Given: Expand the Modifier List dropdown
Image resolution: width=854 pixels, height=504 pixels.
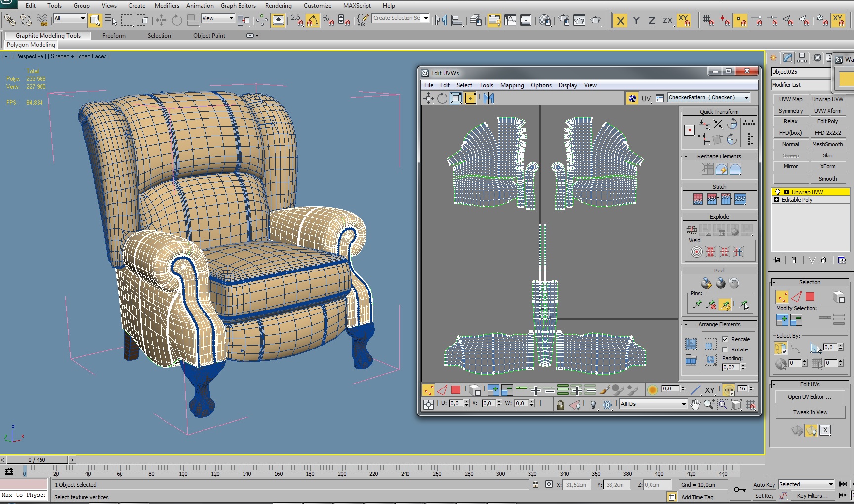Looking at the screenshot, I should pyautogui.click(x=800, y=85).
